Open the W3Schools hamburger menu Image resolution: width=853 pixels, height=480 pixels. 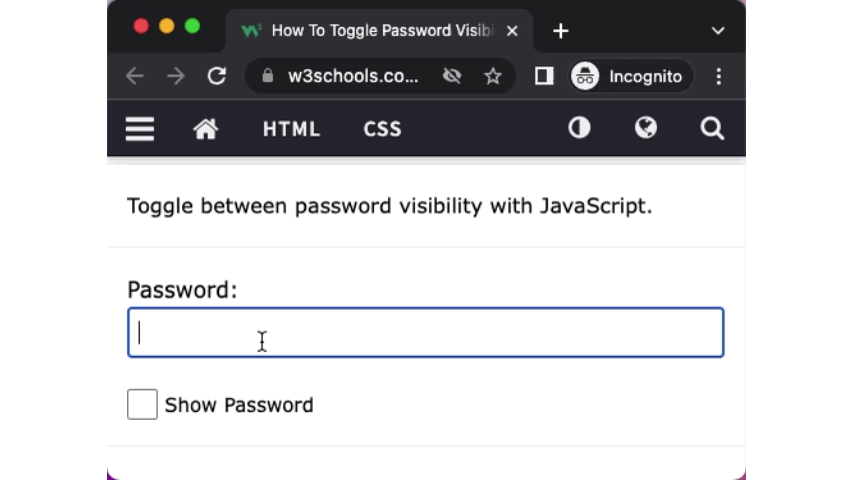pyautogui.click(x=140, y=129)
